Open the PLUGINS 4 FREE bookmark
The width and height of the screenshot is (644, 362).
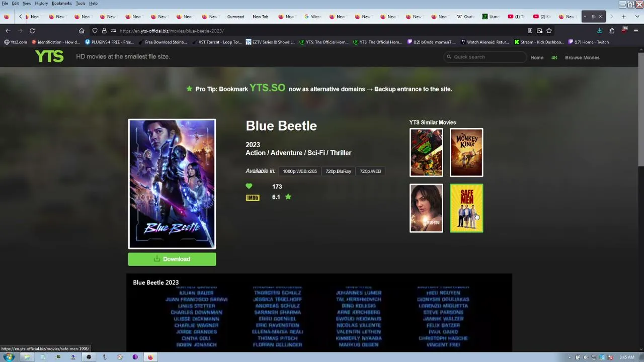coord(109,42)
